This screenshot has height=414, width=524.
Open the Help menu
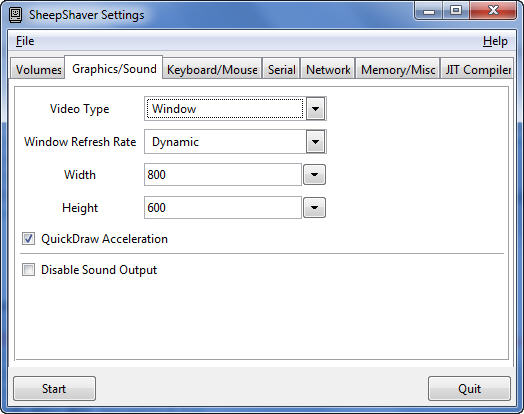click(495, 41)
